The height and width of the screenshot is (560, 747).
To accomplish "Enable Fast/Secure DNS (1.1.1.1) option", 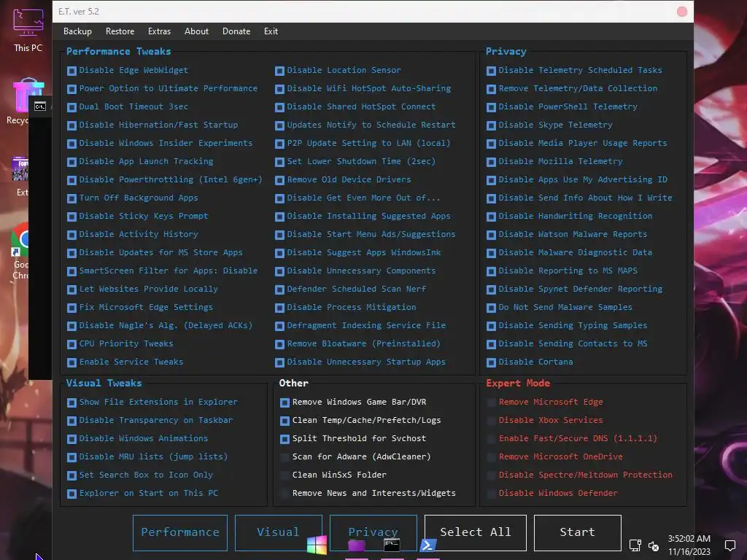I will click(x=491, y=439).
